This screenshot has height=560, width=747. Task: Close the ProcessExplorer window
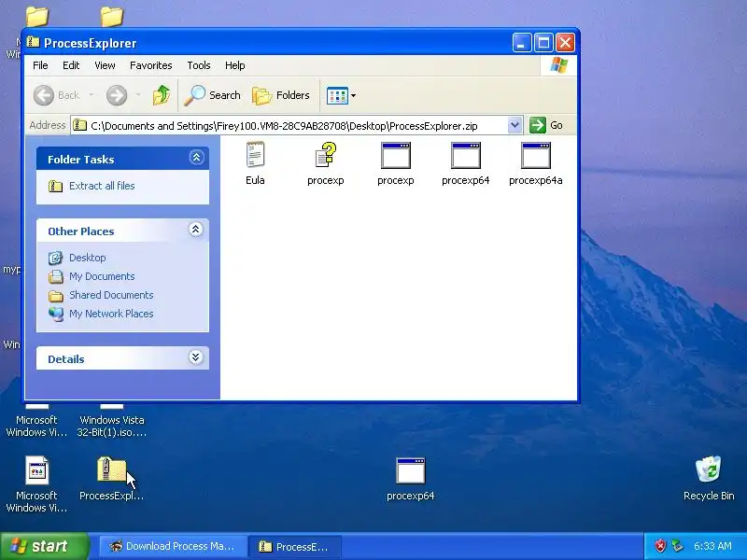pyautogui.click(x=566, y=43)
